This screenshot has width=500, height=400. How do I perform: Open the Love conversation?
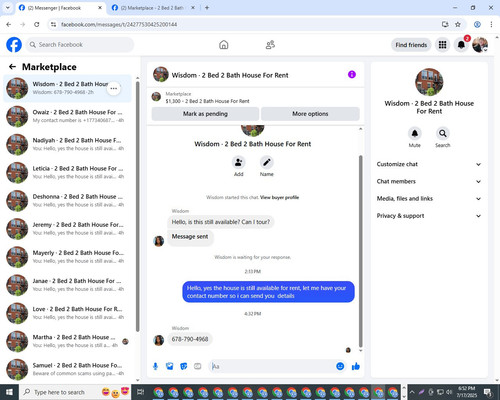click(x=68, y=313)
